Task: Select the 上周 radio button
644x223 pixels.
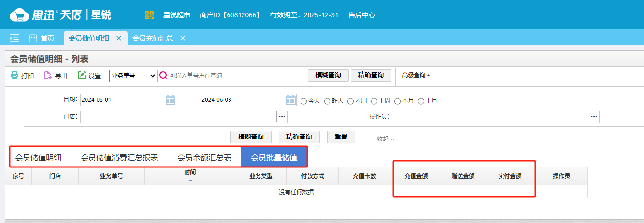Action: click(374, 101)
